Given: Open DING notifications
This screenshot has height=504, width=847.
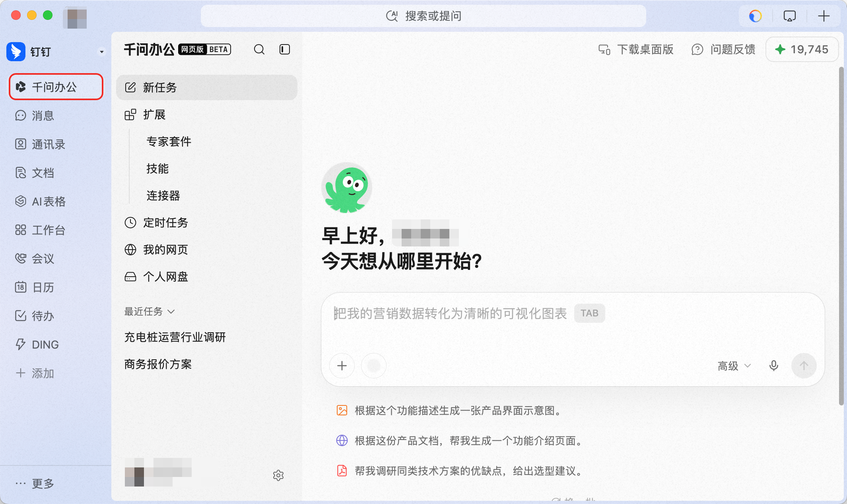Looking at the screenshot, I should [56, 345].
